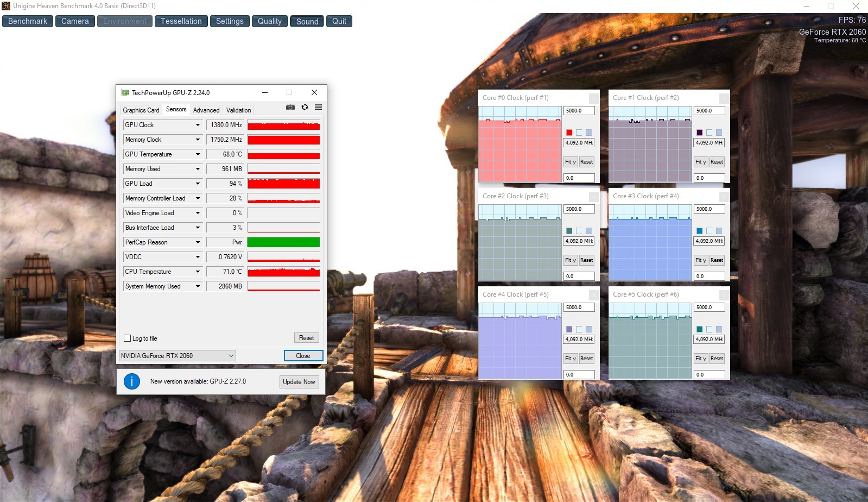Pick the blue swatch on Core #3 panel
868x502 pixels.
pos(700,231)
